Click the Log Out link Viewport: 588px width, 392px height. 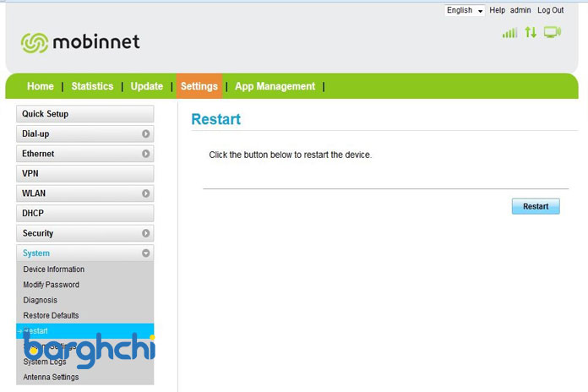pyautogui.click(x=550, y=10)
